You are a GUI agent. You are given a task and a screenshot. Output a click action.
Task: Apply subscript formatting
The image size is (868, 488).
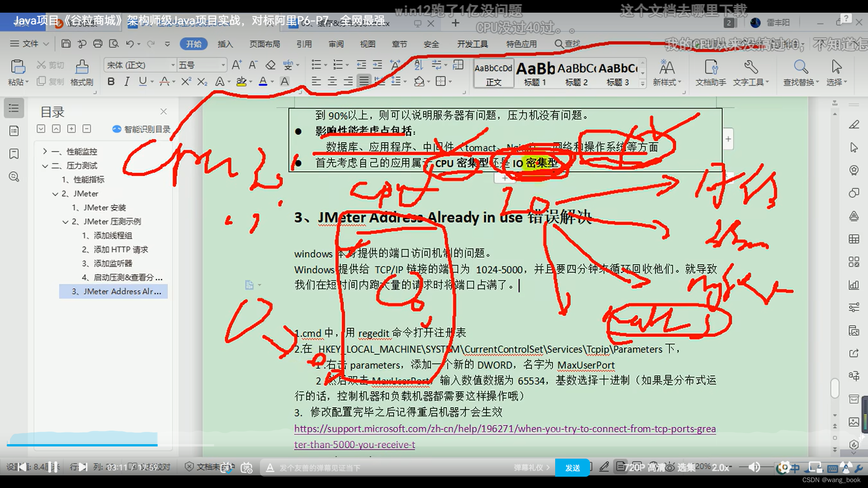(202, 81)
